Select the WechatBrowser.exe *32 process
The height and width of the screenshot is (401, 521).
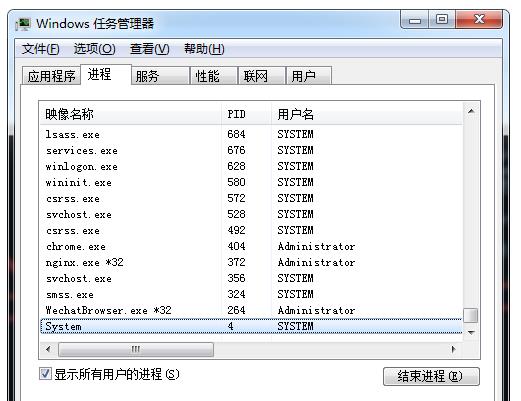click(x=251, y=310)
